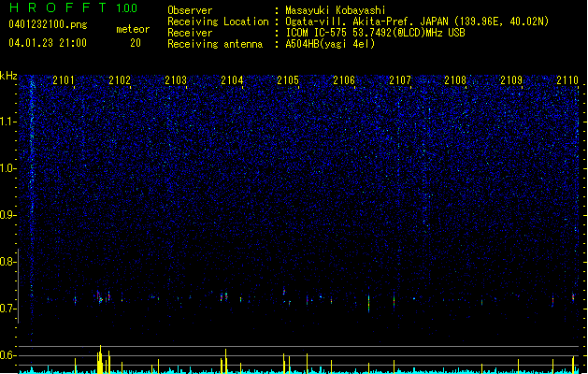Screen dimensions: 588x374
Task: Click the ICOM IC-575 receiver text
Action: pyautogui.click(x=375, y=33)
